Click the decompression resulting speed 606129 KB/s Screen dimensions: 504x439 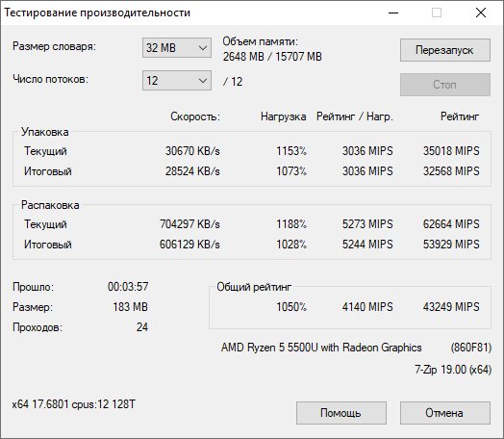click(x=189, y=245)
